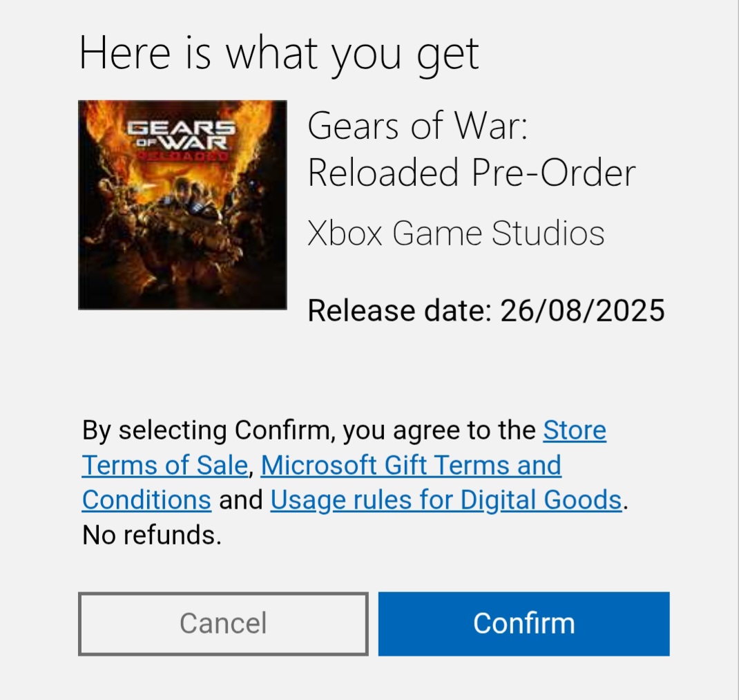Click the "Here is what you get" heading

click(279, 53)
